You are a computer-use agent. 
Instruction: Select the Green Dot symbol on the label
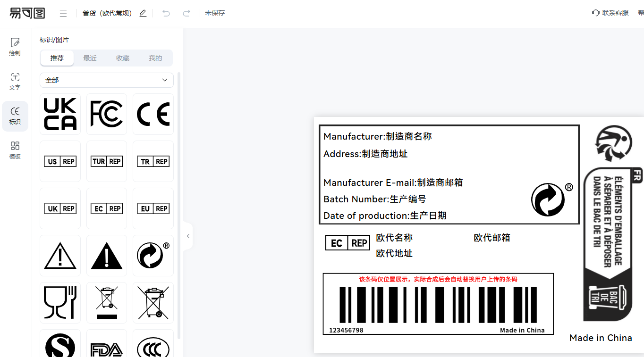[551, 199]
